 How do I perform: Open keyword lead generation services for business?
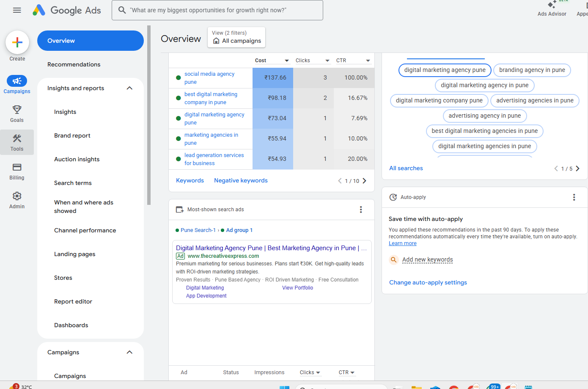tap(214, 159)
